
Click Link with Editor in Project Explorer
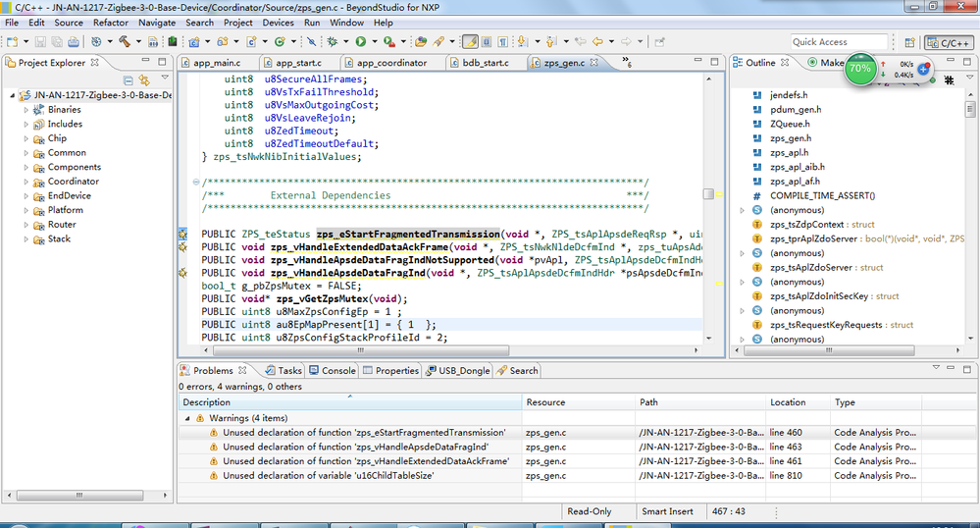point(144,80)
